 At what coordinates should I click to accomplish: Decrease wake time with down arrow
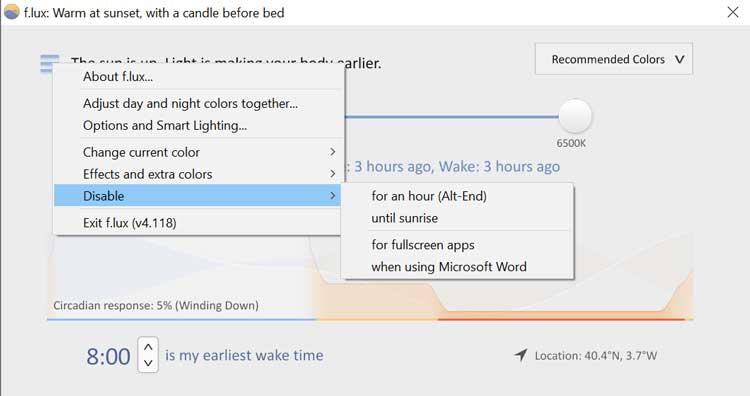point(148,363)
